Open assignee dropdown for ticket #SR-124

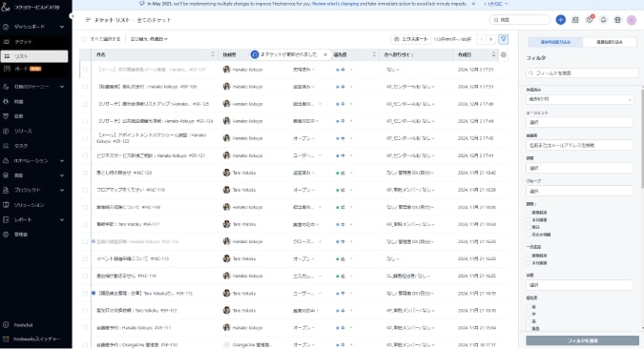tap(410, 121)
